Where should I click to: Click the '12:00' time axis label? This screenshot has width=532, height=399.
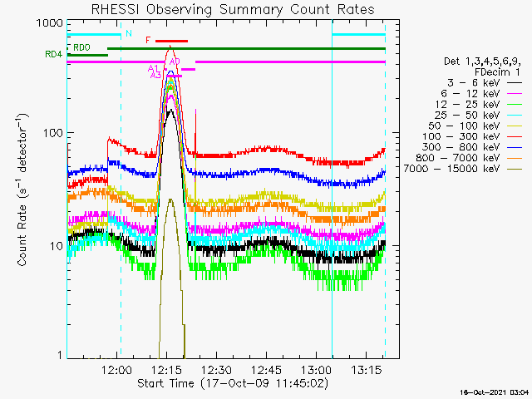116,370
